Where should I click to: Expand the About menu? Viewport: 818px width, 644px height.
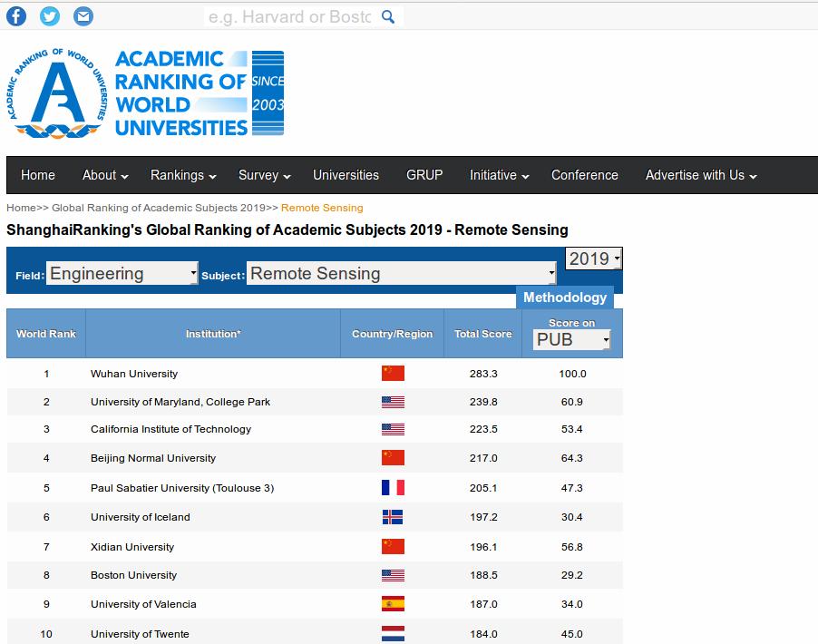(105, 175)
